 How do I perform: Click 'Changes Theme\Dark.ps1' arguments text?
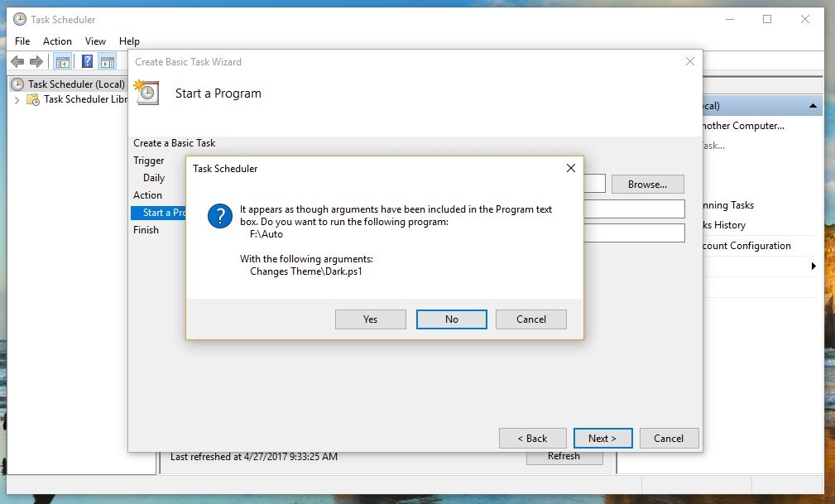click(x=306, y=271)
